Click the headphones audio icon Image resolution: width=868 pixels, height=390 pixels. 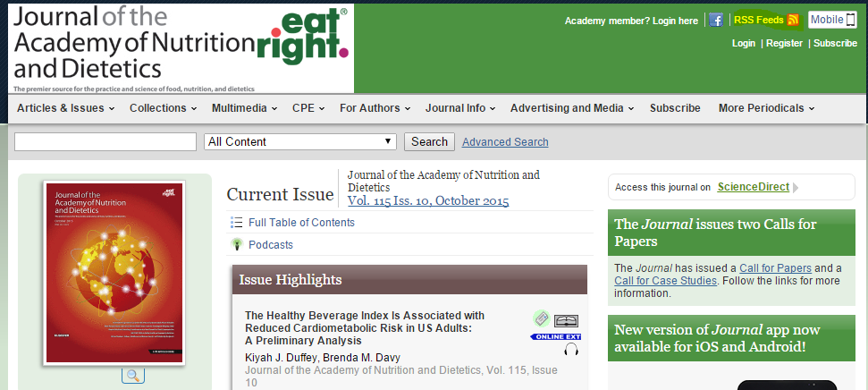tap(570, 350)
